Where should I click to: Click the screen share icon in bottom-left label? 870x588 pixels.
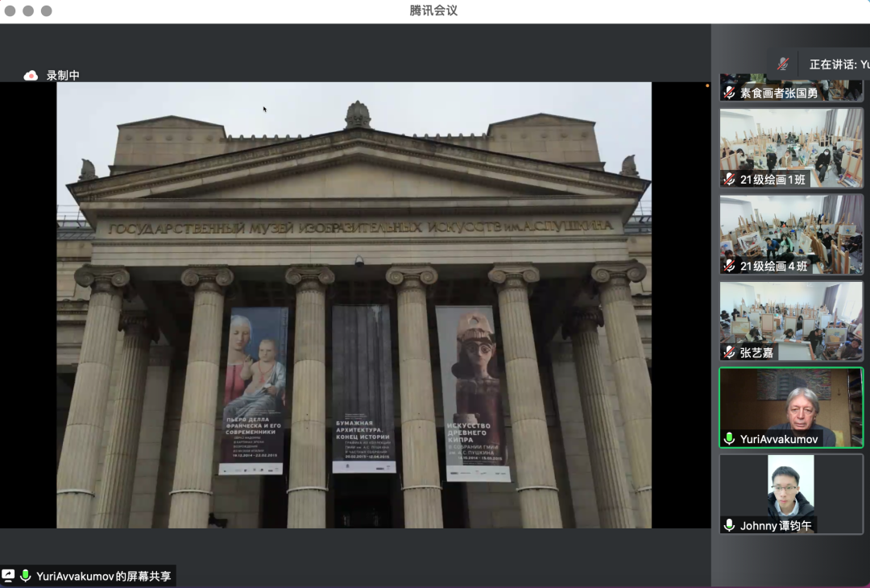point(9,575)
